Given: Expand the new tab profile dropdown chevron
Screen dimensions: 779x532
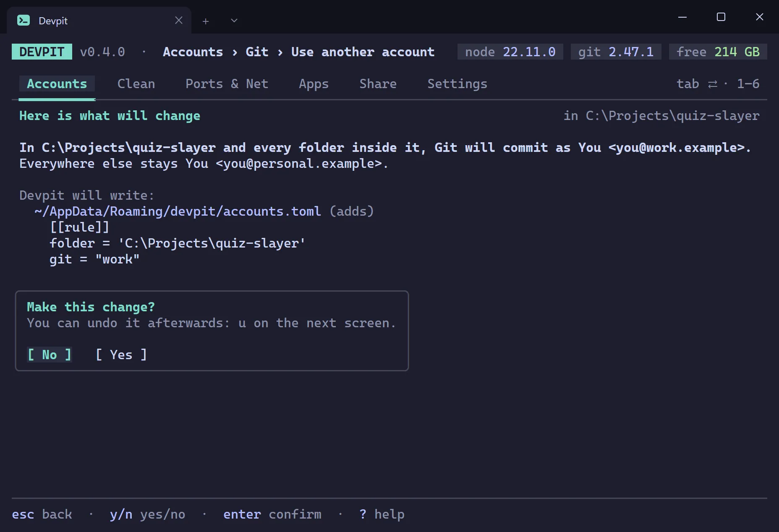Looking at the screenshot, I should click(x=234, y=21).
